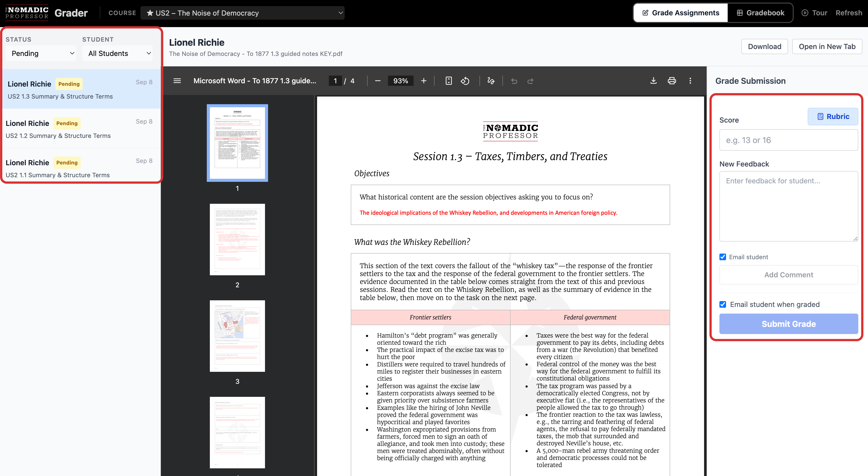Open page 2 thumbnail

coord(237,239)
